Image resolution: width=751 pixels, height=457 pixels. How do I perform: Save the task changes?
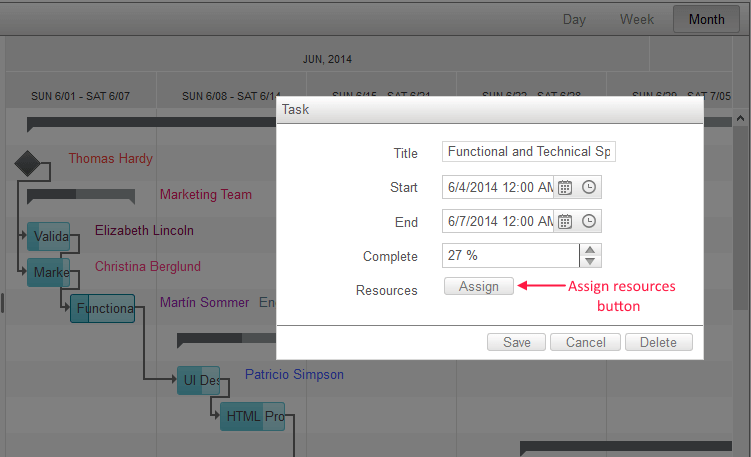(x=516, y=342)
